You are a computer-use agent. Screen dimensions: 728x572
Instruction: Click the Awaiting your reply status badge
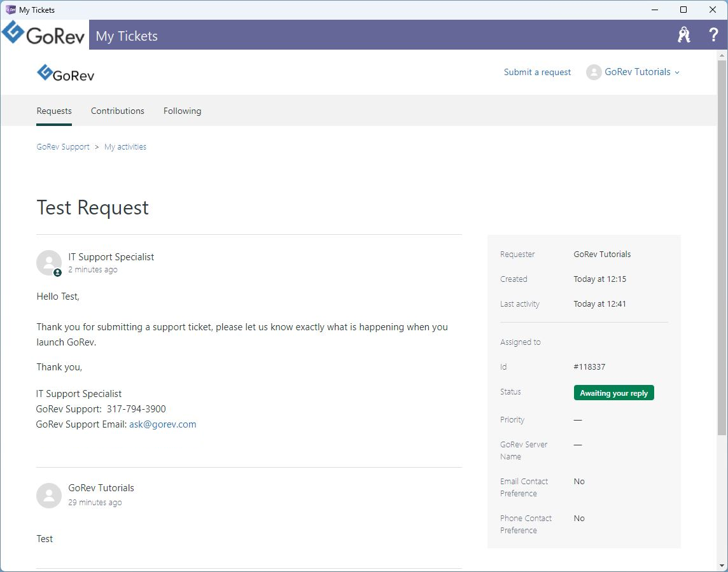click(614, 393)
